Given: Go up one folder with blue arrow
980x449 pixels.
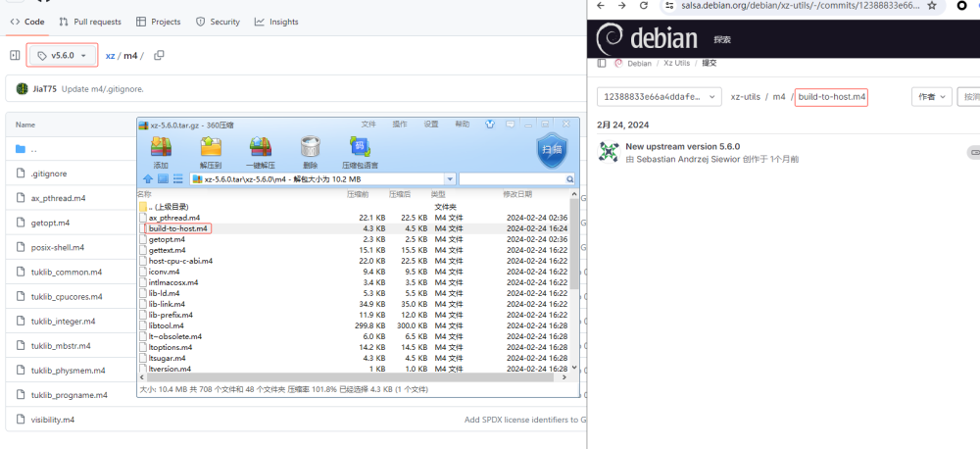Looking at the screenshot, I should click(148, 179).
